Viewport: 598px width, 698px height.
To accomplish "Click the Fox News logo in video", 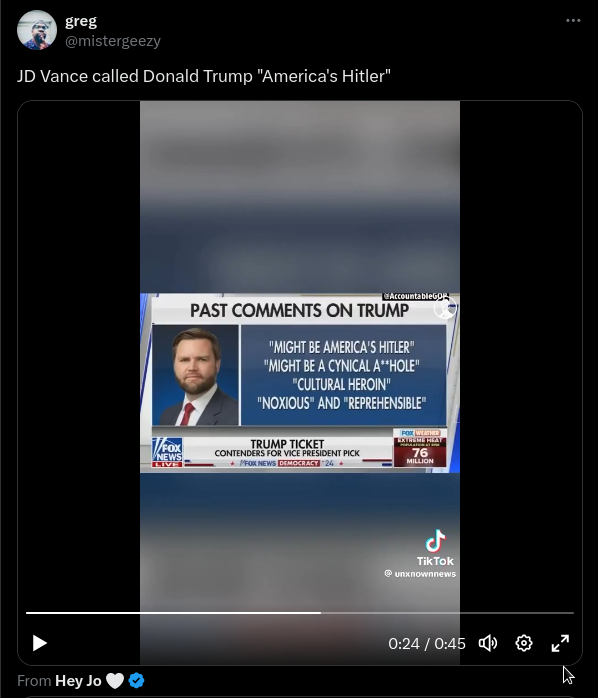I will [x=167, y=451].
